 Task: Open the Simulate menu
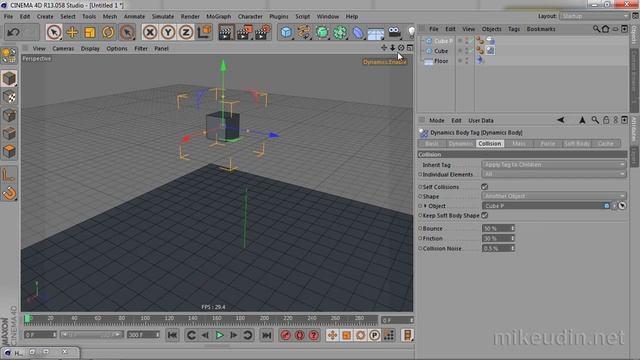coord(163,16)
